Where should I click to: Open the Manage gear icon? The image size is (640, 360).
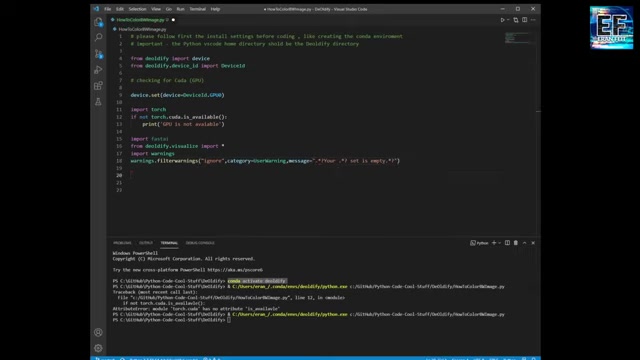click(x=98, y=348)
